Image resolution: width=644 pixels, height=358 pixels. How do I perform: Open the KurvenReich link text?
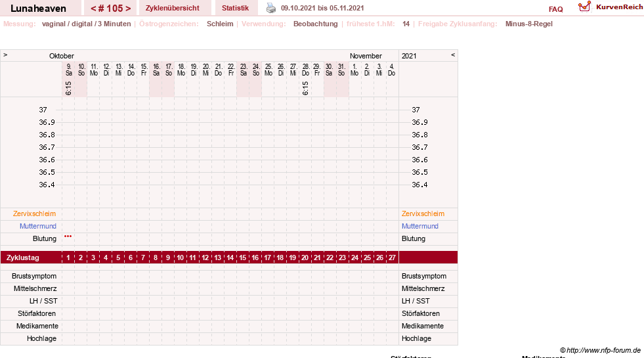point(620,7)
